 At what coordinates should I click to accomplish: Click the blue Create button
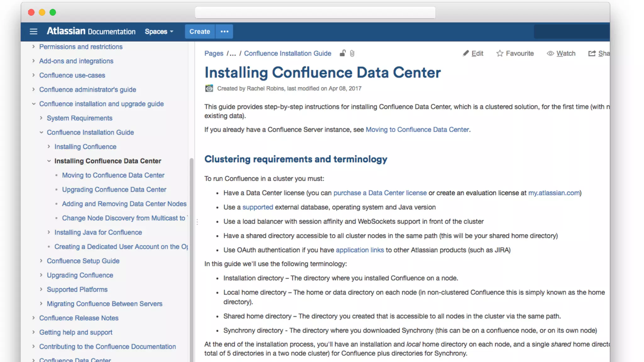click(200, 31)
